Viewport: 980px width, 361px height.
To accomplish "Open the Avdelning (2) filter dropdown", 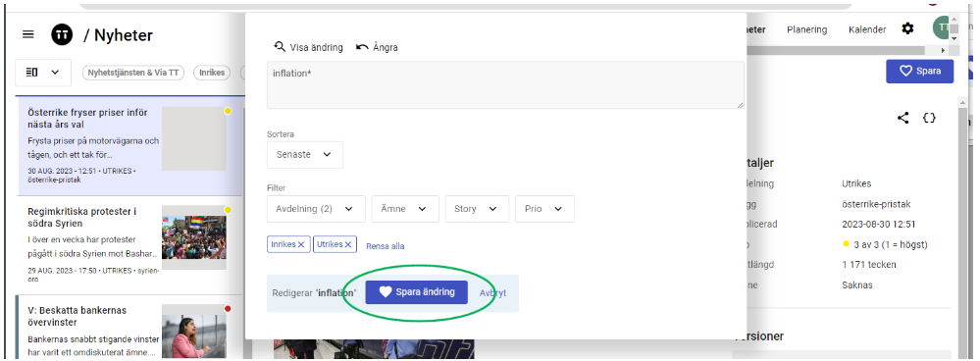I will (316, 209).
